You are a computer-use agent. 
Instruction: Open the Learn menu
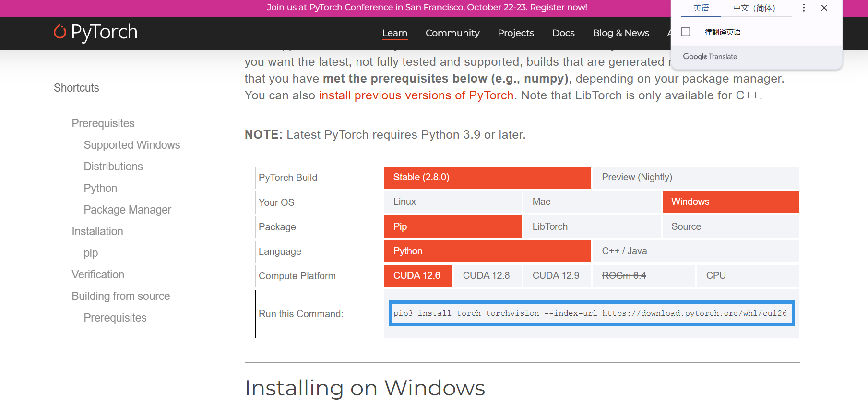tap(395, 33)
